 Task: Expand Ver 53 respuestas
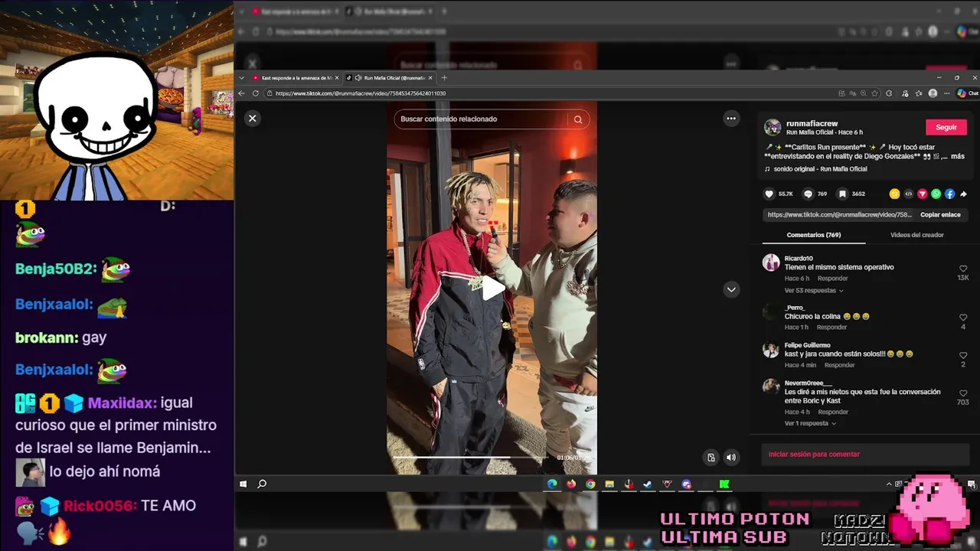tap(814, 291)
